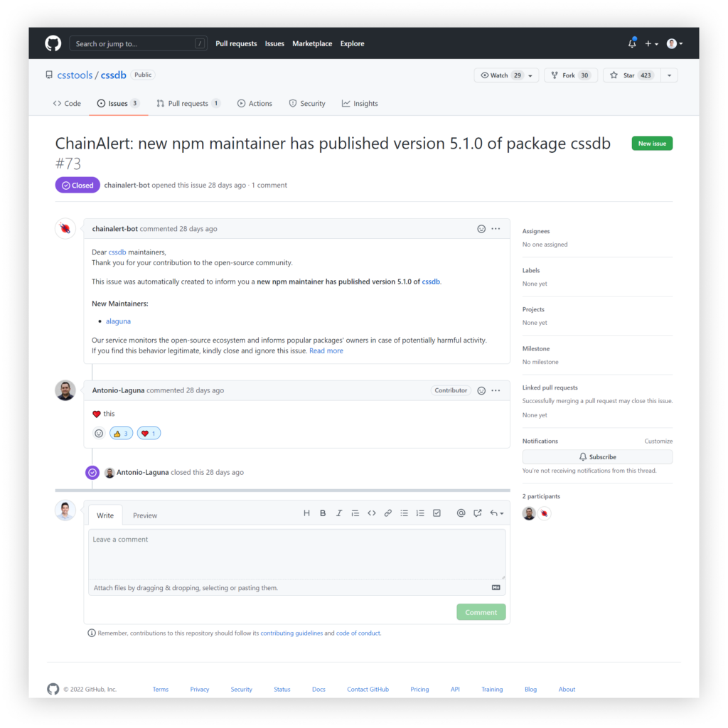728x728 pixels.
Task: Open the Status footer link
Action: click(282, 690)
